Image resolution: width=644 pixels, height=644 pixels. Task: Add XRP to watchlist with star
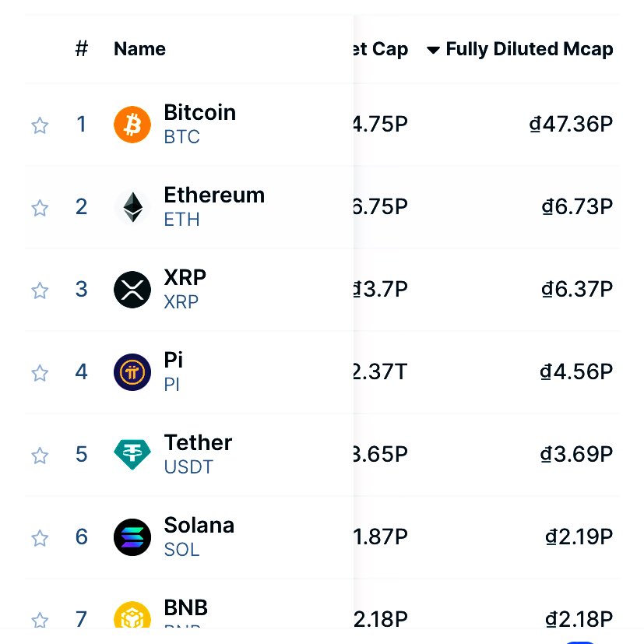coord(40,290)
